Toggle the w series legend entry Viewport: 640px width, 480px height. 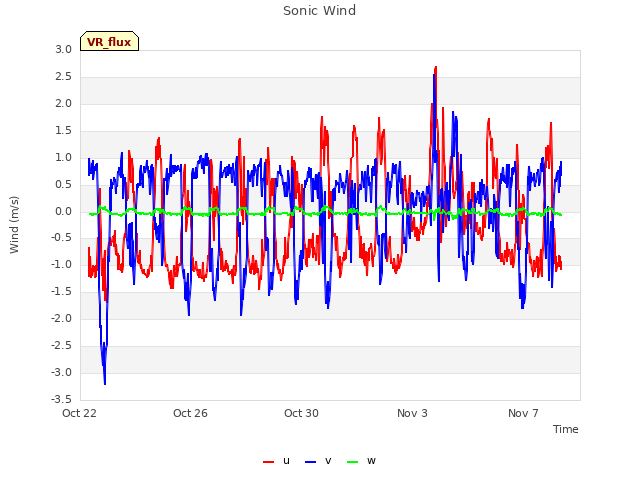coord(361,461)
